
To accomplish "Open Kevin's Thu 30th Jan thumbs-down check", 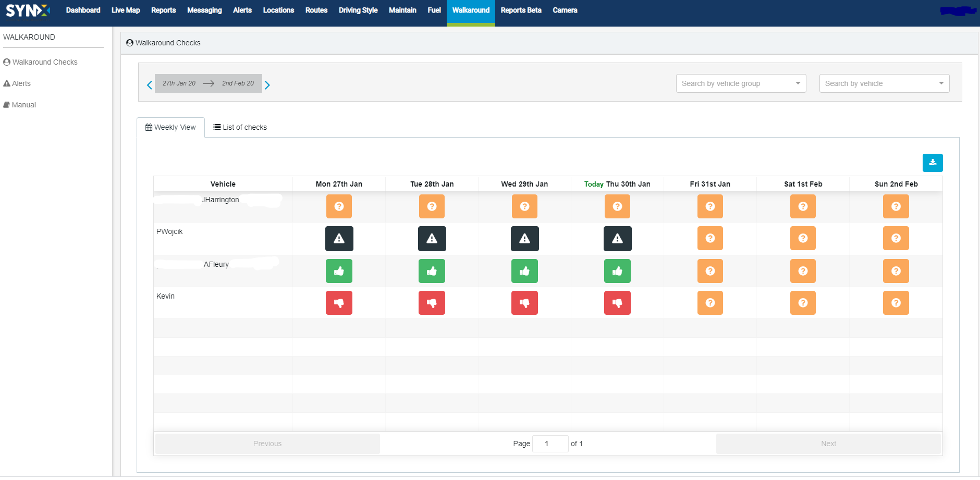I will tap(617, 303).
